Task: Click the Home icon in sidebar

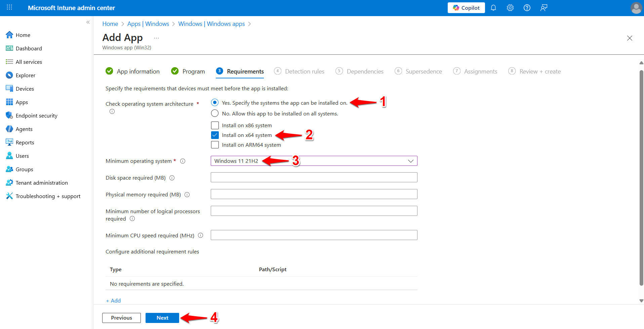Action: coord(9,35)
